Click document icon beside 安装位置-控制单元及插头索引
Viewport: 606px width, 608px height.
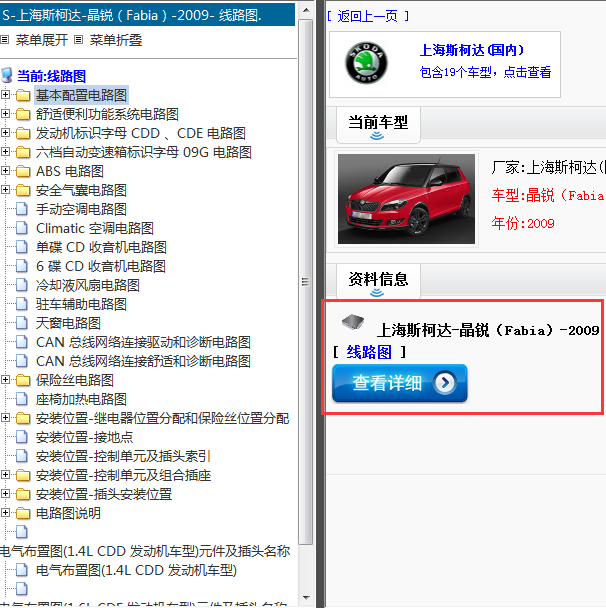(x=22, y=456)
